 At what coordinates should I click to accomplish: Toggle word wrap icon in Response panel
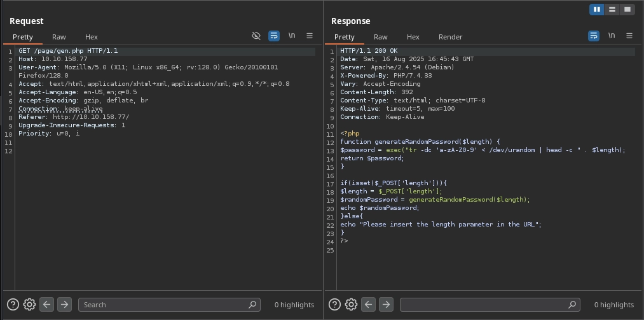pos(593,36)
